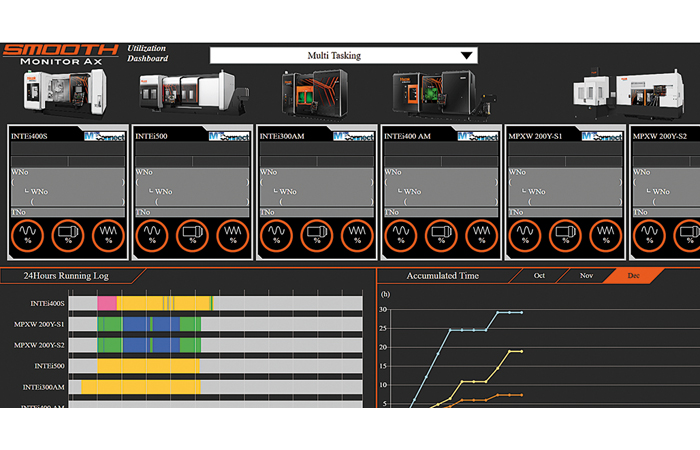Click INTEi400 AM card title

tap(408, 136)
